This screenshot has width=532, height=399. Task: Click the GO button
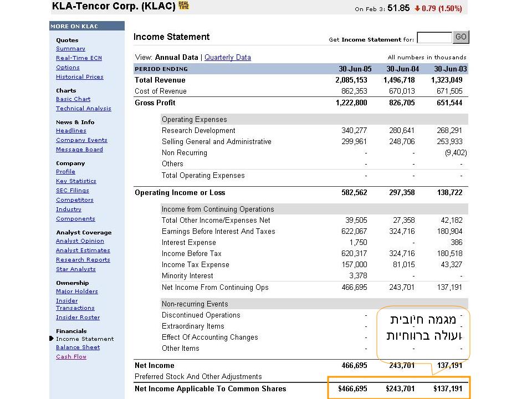click(x=461, y=37)
